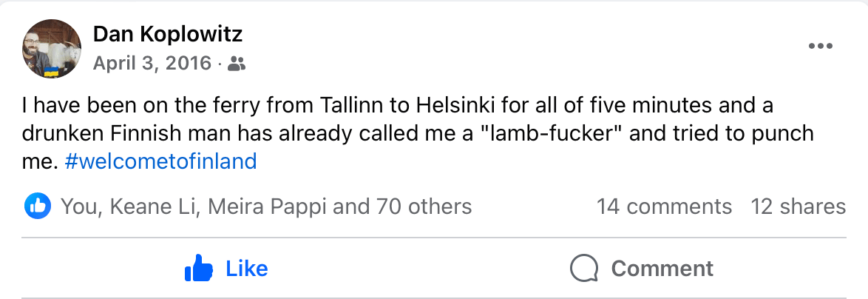Viewport: 868px width, 299px height.
Task: Click the blue thumbs-up reaction icon
Action: pyautogui.click(x=37, y=206)
